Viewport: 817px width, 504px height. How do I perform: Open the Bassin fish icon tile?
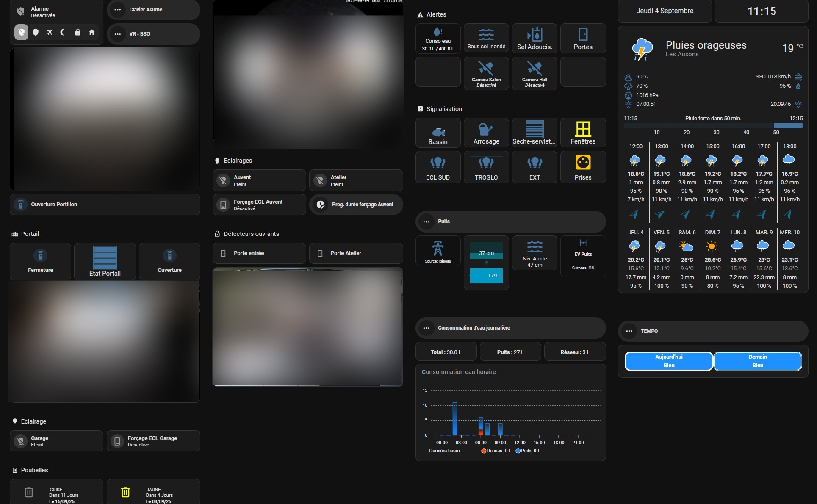(438, 132)
